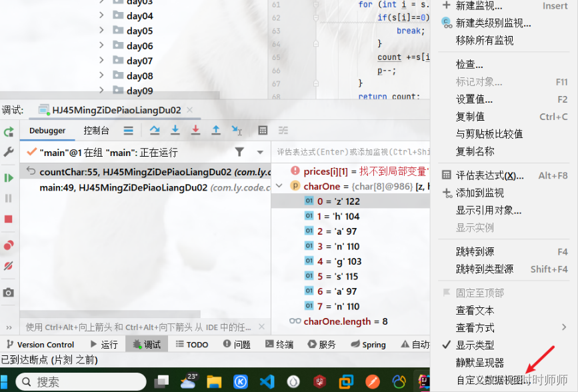
Task: Open Version Control tool window
Action: click(41, 345)
